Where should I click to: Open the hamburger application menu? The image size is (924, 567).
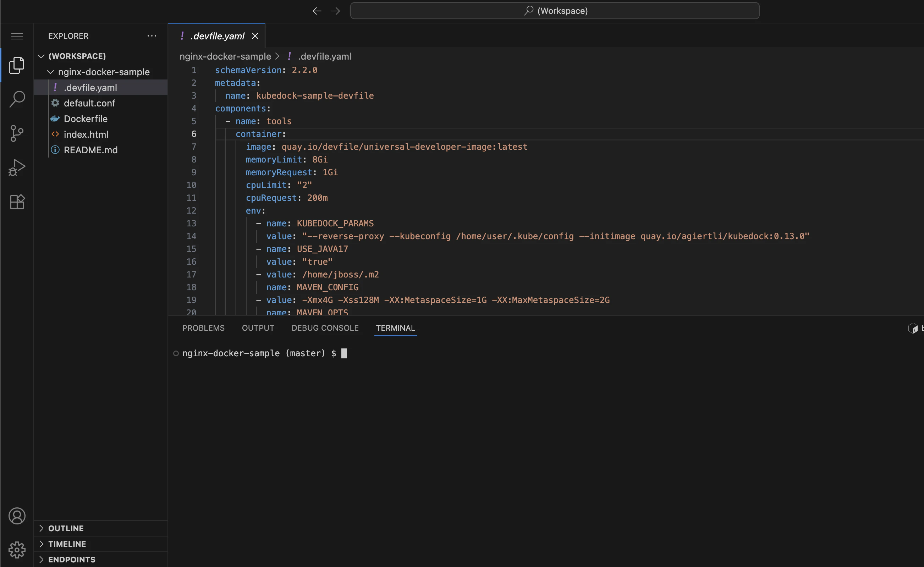tap(17, 36)
